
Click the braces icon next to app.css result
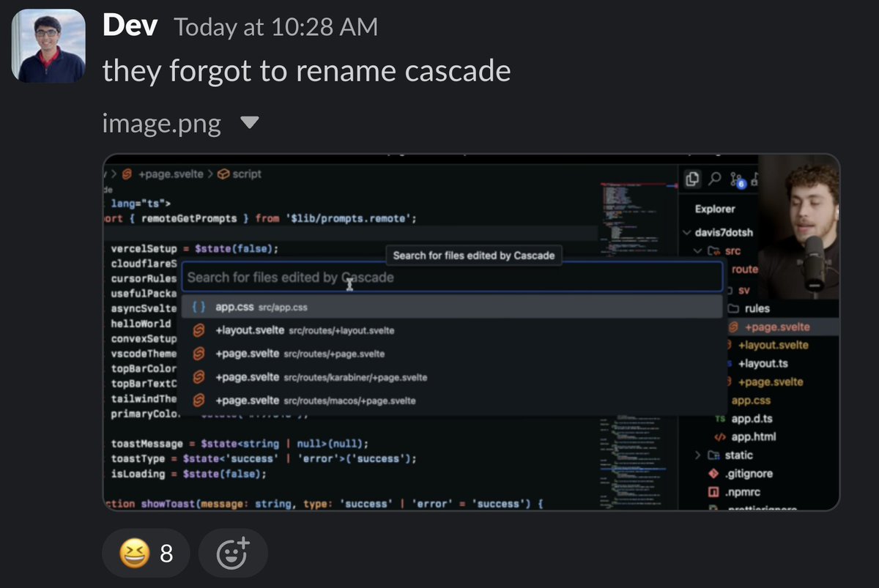click(198, 308)
